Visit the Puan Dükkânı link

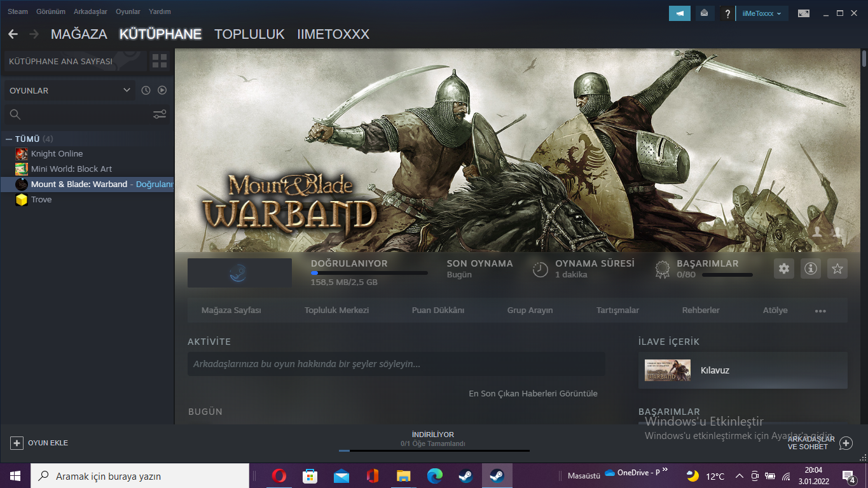438,310
